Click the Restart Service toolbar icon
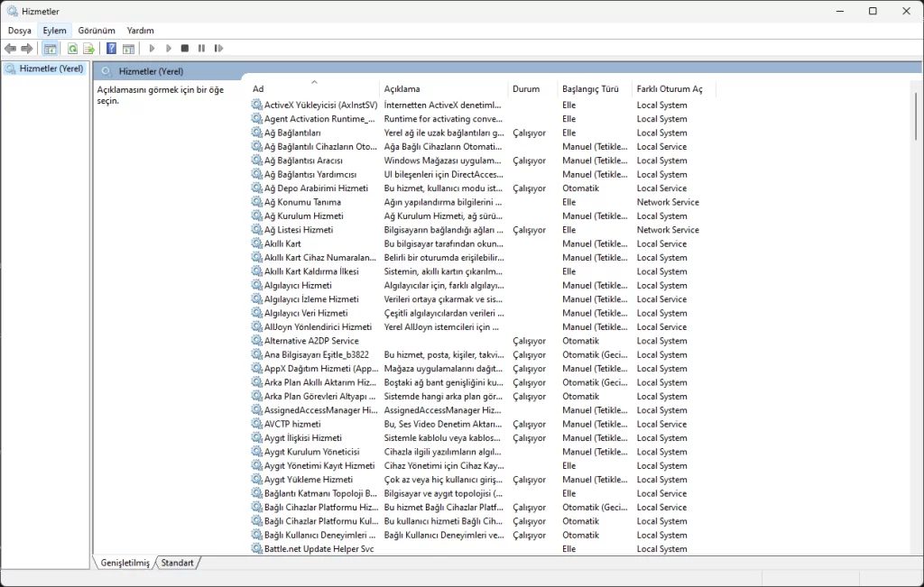 pos(217,49)
